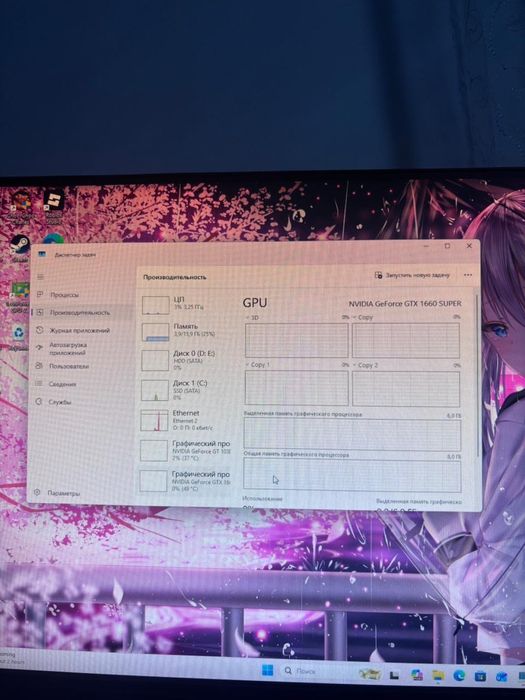Viewport: 525px width, 700px height.
Task: Open the three-dot more options menu
Action: click(x=467, y=275)
